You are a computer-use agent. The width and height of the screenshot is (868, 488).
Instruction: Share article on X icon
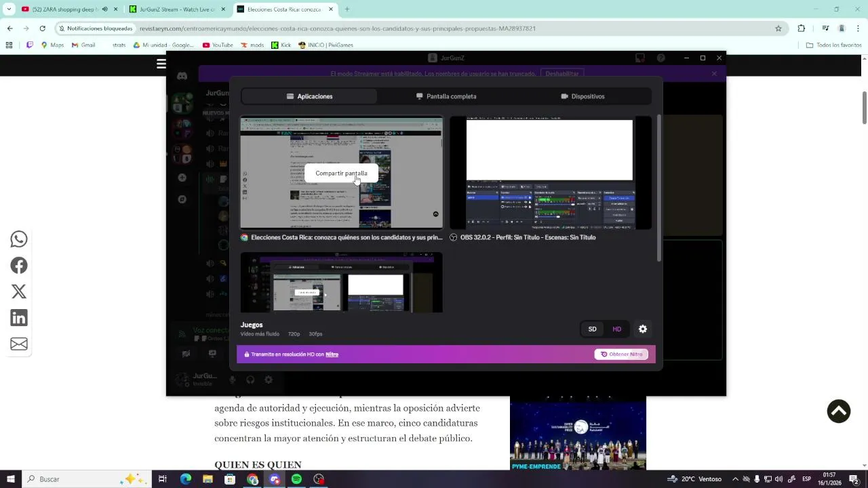(x=19, y=291)
